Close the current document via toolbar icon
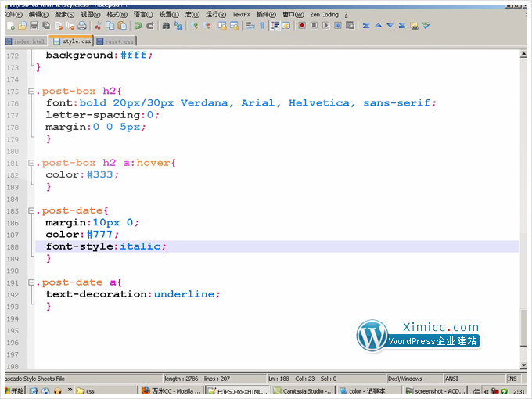The image size is (532, 399). pos(59,26)
